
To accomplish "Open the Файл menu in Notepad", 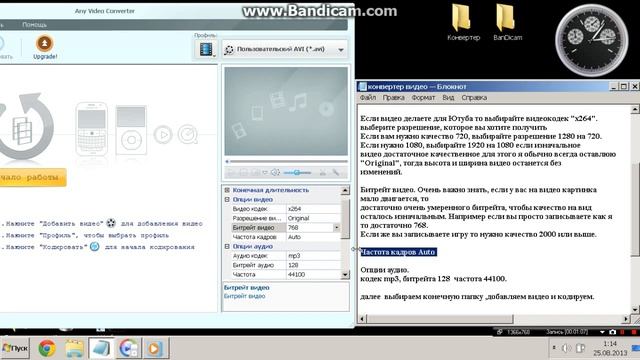I will pyautogui.click(x=368, y=98).
